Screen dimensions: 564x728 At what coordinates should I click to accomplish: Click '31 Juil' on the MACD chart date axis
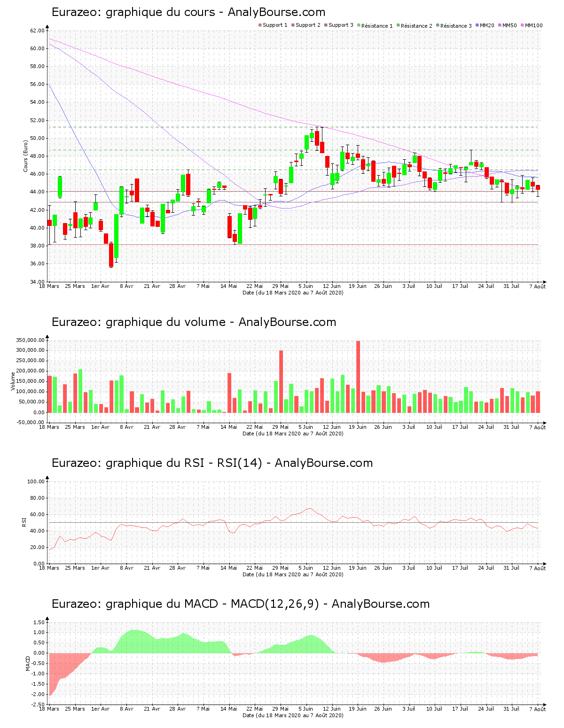[512, 709]
